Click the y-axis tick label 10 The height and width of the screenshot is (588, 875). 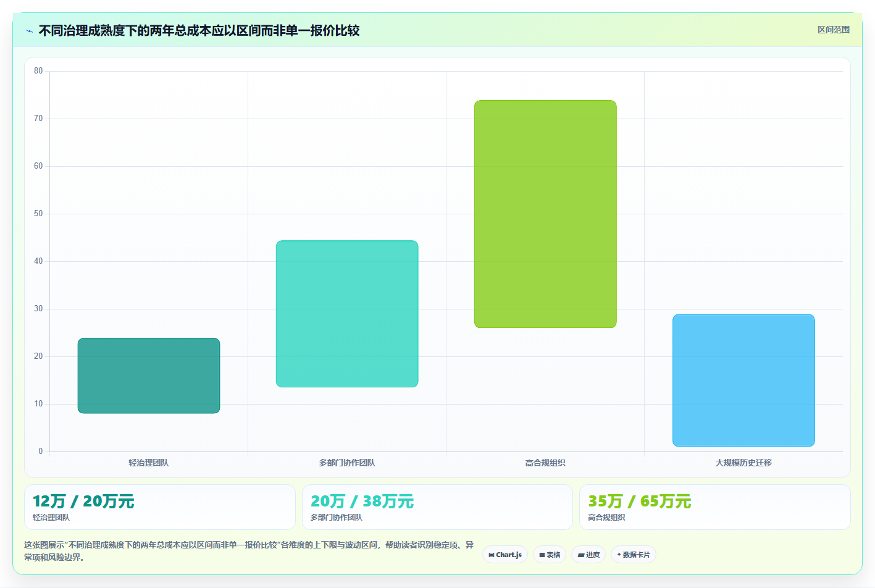(38, 404)
